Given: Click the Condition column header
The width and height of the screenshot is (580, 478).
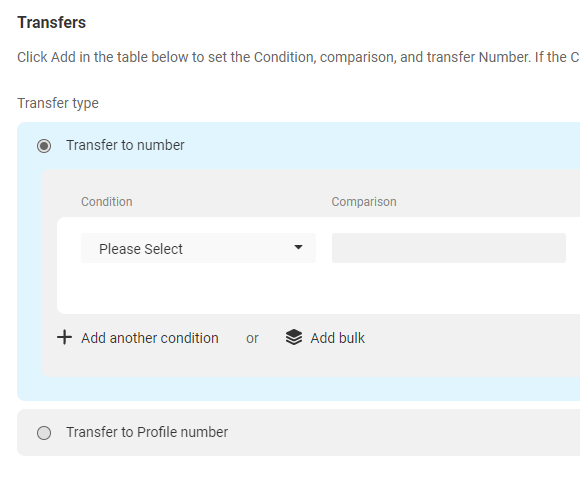Looking at the screenshot, I should point(107,202).
